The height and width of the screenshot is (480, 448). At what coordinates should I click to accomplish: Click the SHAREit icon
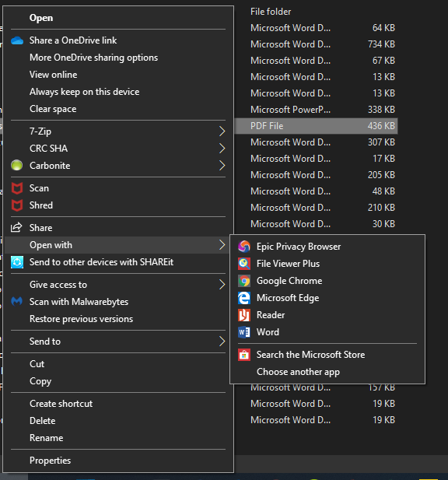17,262
